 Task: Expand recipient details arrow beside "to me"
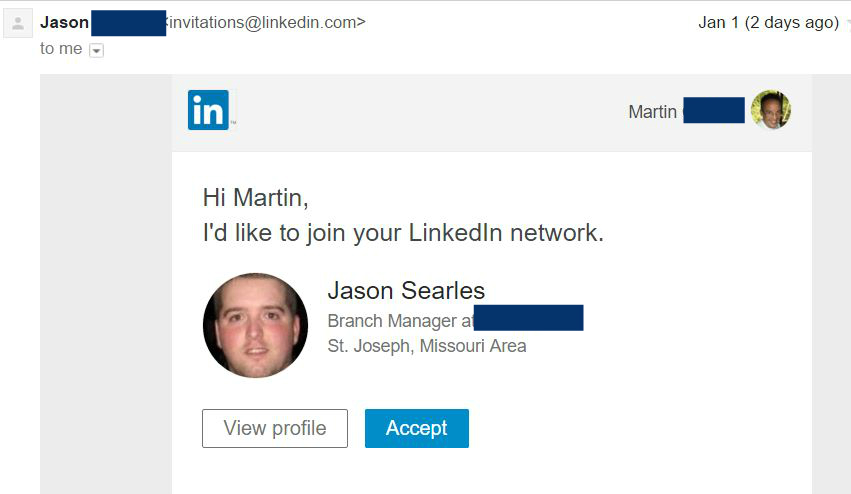(x=97, y=50)
